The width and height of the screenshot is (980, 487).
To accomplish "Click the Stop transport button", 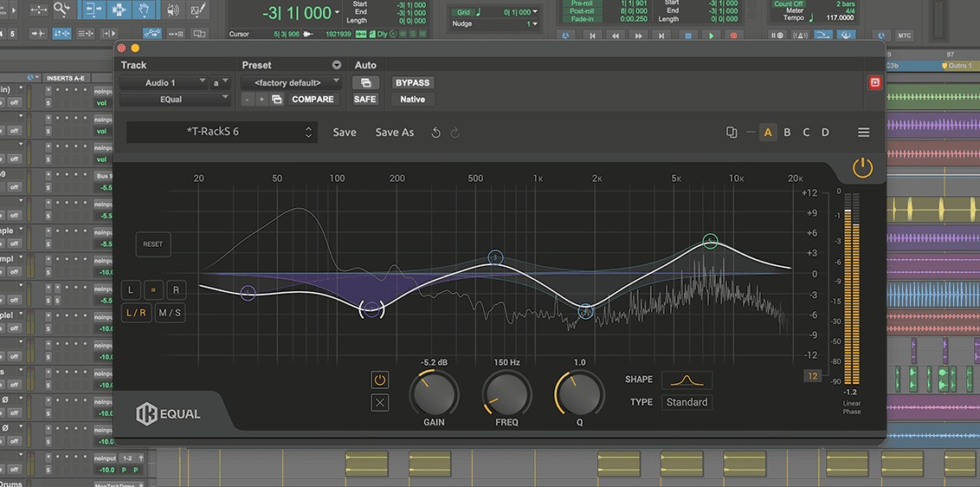I will tap(688, 36).
